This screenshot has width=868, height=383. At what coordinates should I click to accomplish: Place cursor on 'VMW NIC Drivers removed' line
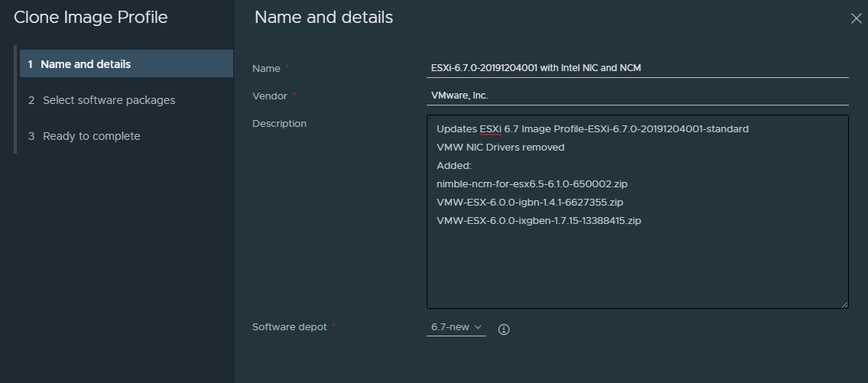(500, 148)
